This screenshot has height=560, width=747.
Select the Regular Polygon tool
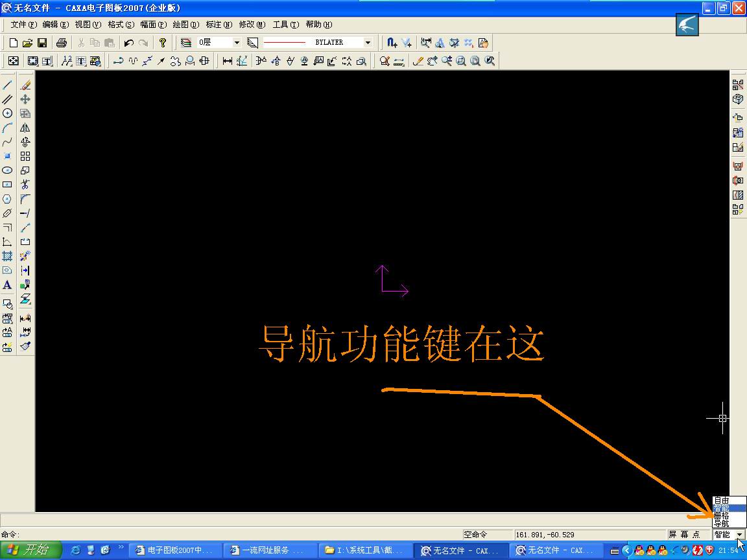click(x=7, y=199)
